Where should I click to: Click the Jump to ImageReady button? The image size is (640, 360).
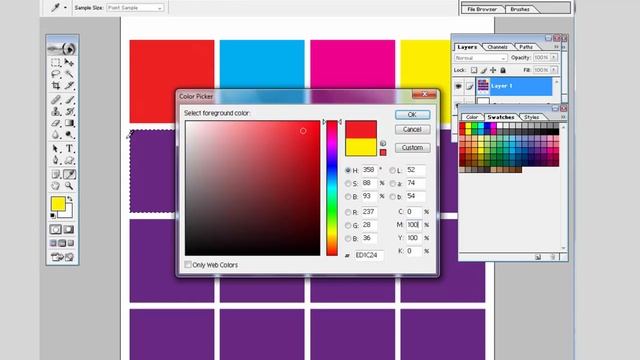point(62,257)
